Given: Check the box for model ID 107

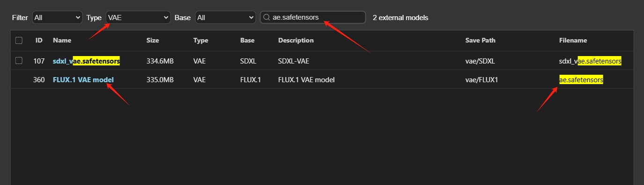Looking at the screenshot, I should pyautogui.click(x=19, y=61).
